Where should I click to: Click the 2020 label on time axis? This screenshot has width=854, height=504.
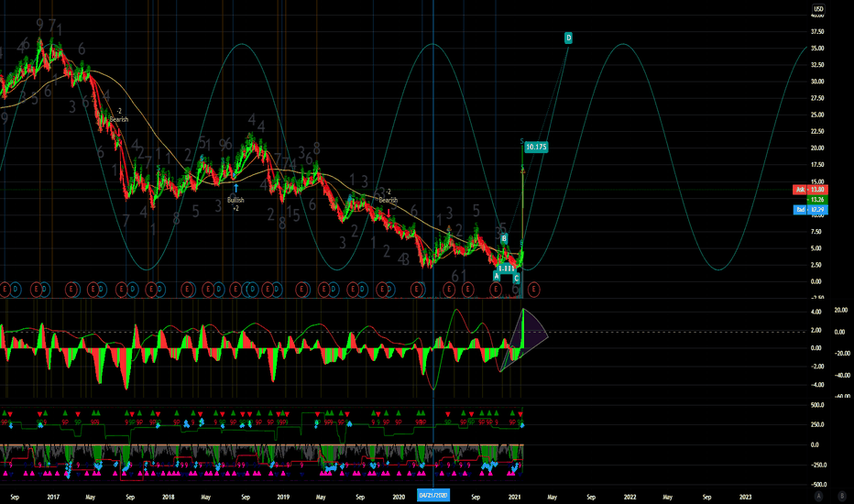pyautogui.click(x=399, y=497)
